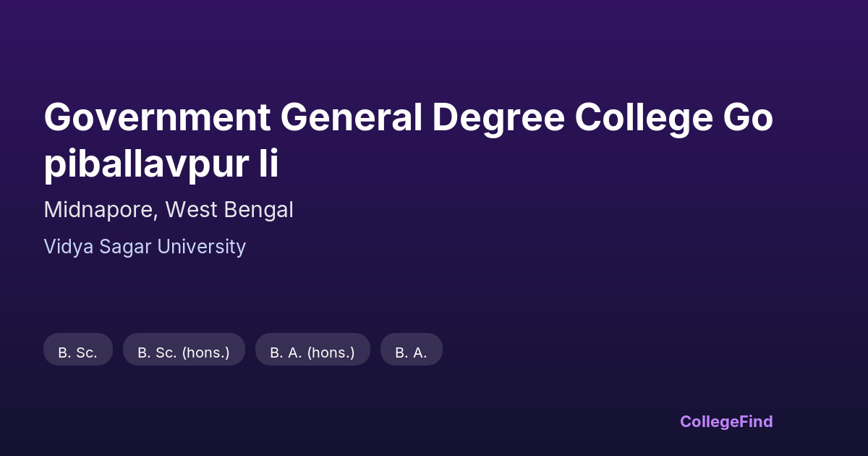Click the word 'Government' in the heading
The image size is (868, 456).
(157, 119)
